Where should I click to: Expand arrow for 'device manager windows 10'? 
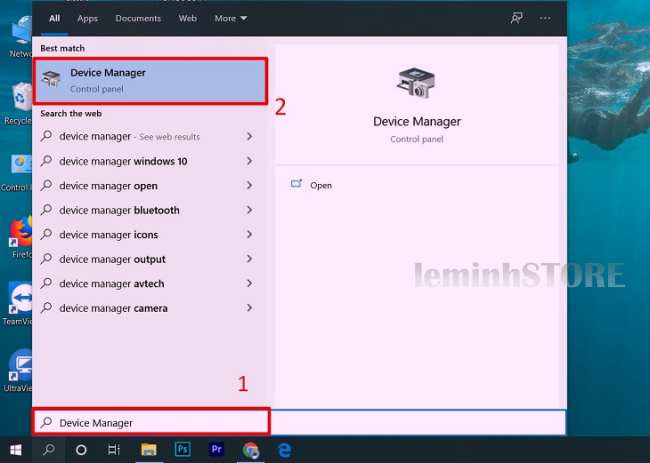click(249, 161)
